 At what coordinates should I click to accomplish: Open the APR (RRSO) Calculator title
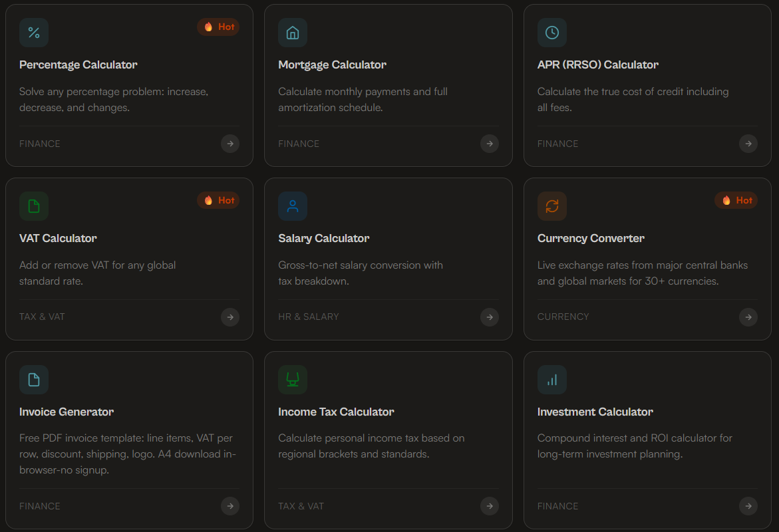click(597, 65)
